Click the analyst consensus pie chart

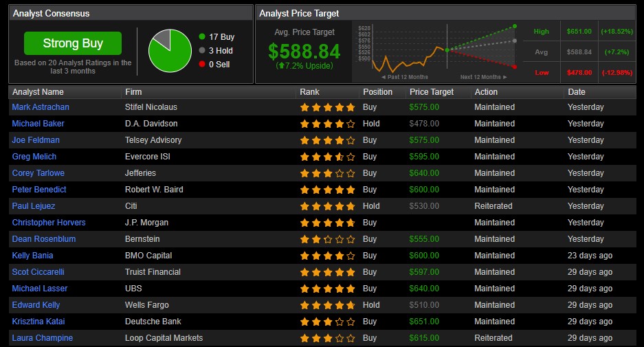[170, 51]
